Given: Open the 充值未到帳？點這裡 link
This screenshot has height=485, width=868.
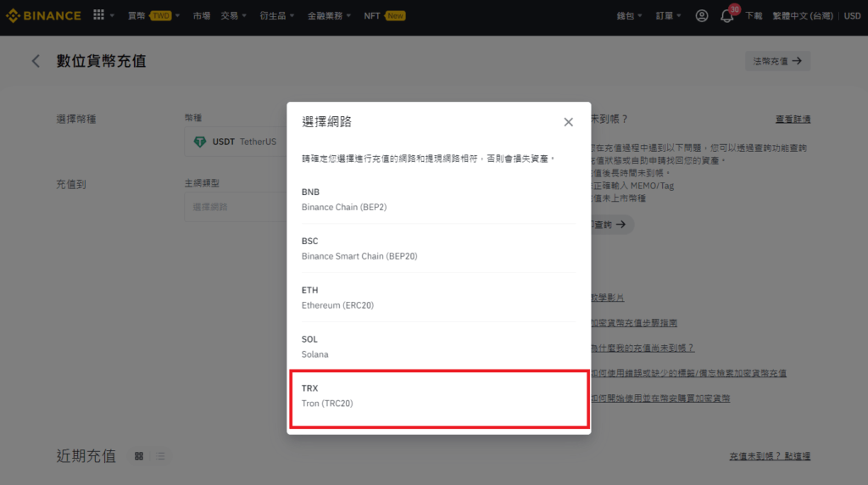Looking at the screenshot, I should click(770, 456).
